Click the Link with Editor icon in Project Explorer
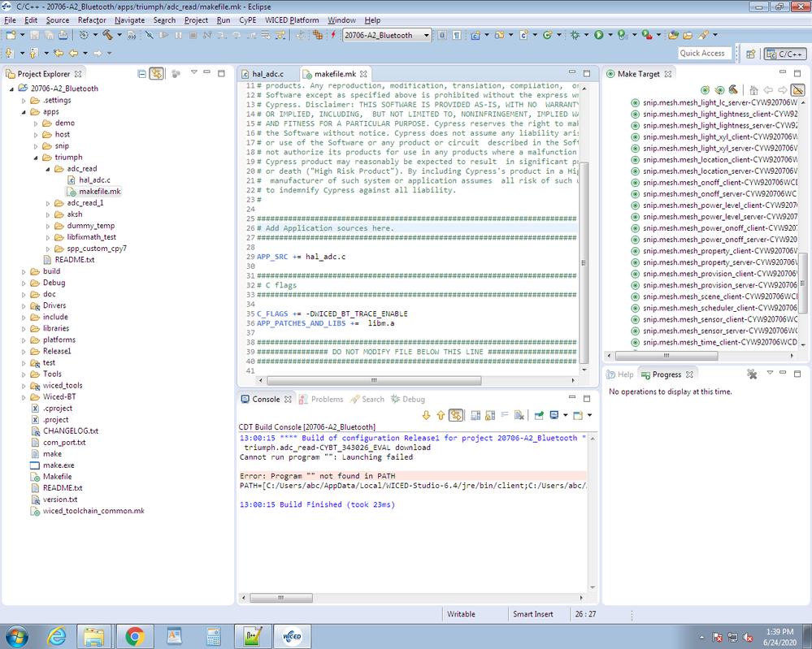The width and height of the screenshot is (812, 649). tap(157, 72)
